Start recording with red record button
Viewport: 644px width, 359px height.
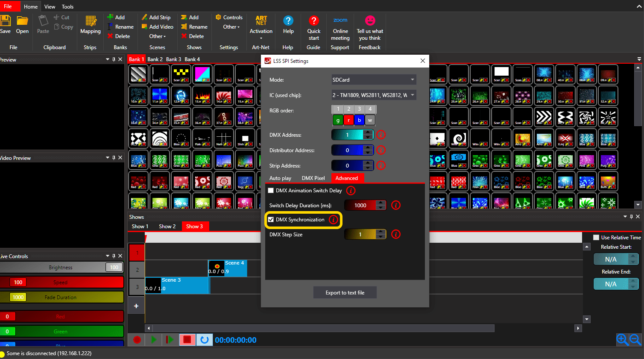[137, 340]
